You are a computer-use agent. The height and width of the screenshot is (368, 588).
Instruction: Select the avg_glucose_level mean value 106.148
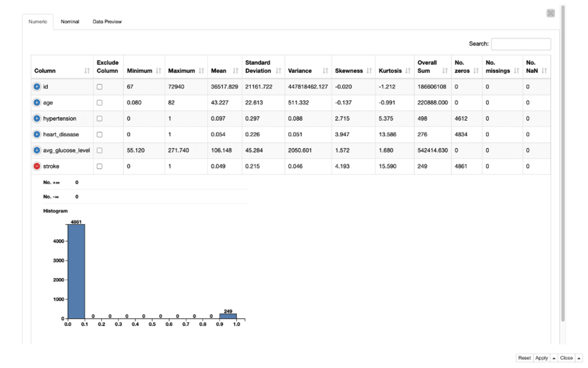pyautogui.click(x=221, y=150)
